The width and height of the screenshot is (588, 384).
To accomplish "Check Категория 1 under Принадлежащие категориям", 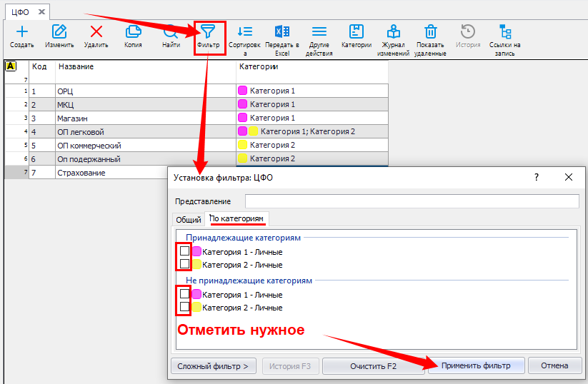I will pos(184,251).
